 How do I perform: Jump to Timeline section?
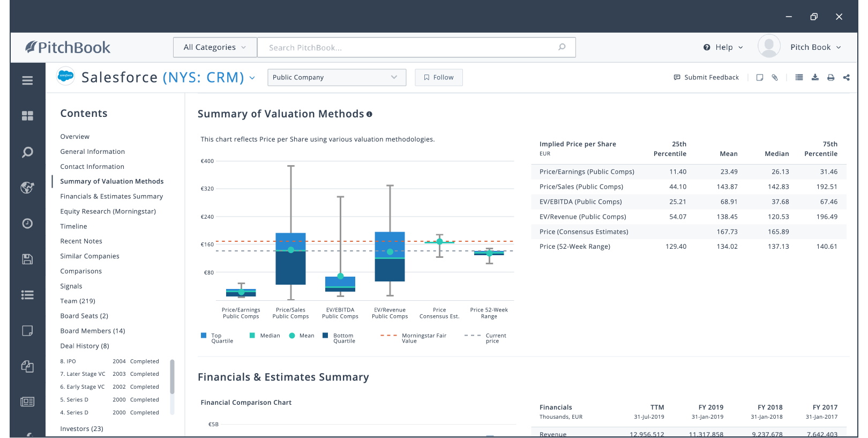point(73,227)
